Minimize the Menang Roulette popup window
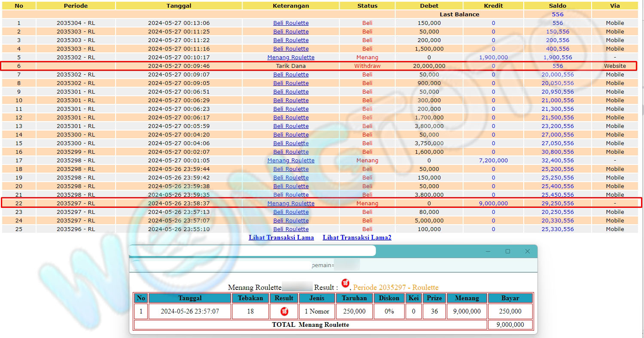The width and height of the screenshot is (644, 338). coord(488,251)
